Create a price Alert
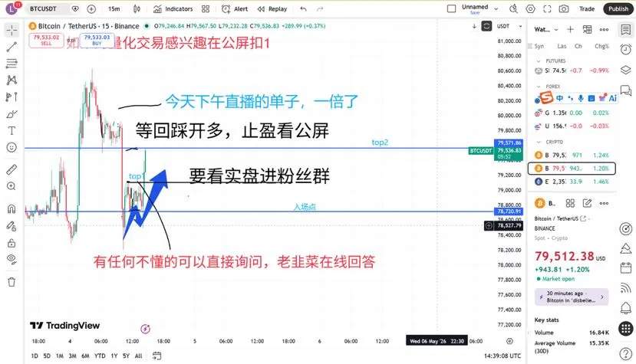The image size is (636, 364). (x=235, y=9)
